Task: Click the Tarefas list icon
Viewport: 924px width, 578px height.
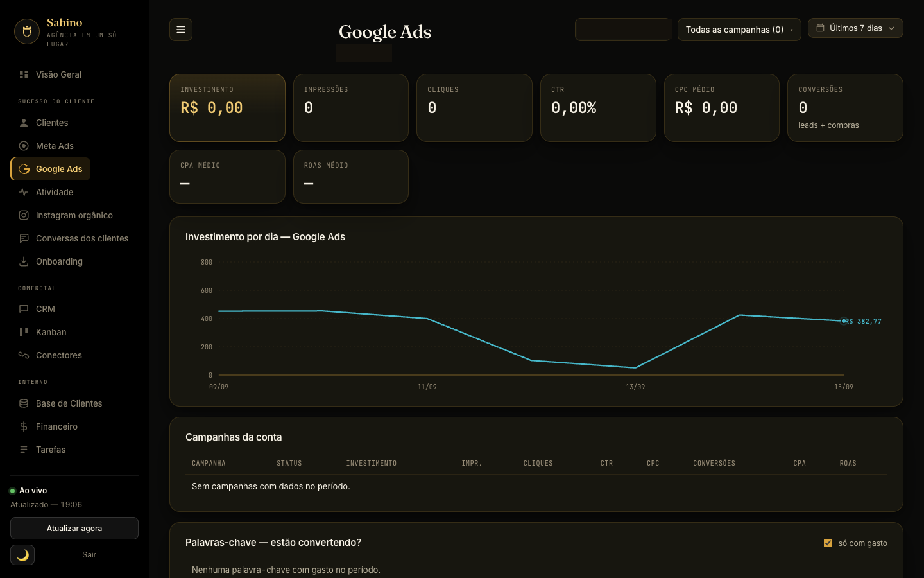Action: tap(24, 450)
